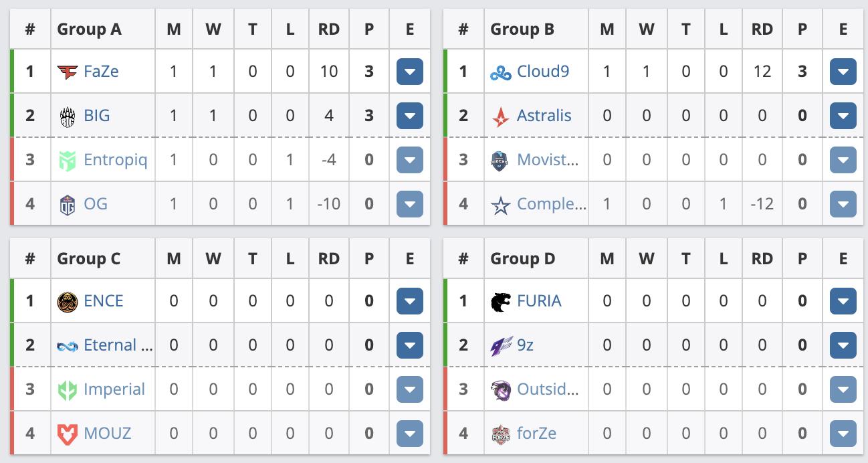
Task: Expand Entropiq row dropdown arrow
Action: 409,160
